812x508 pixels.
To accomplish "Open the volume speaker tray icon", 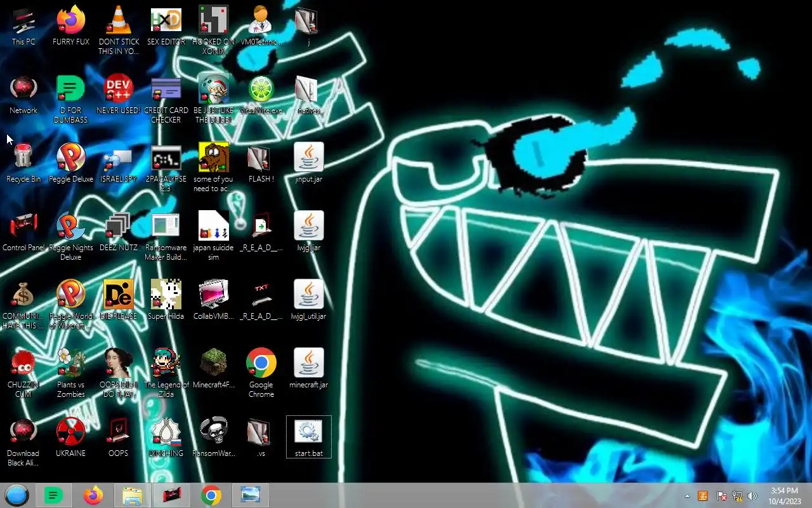I will (752, 496).
